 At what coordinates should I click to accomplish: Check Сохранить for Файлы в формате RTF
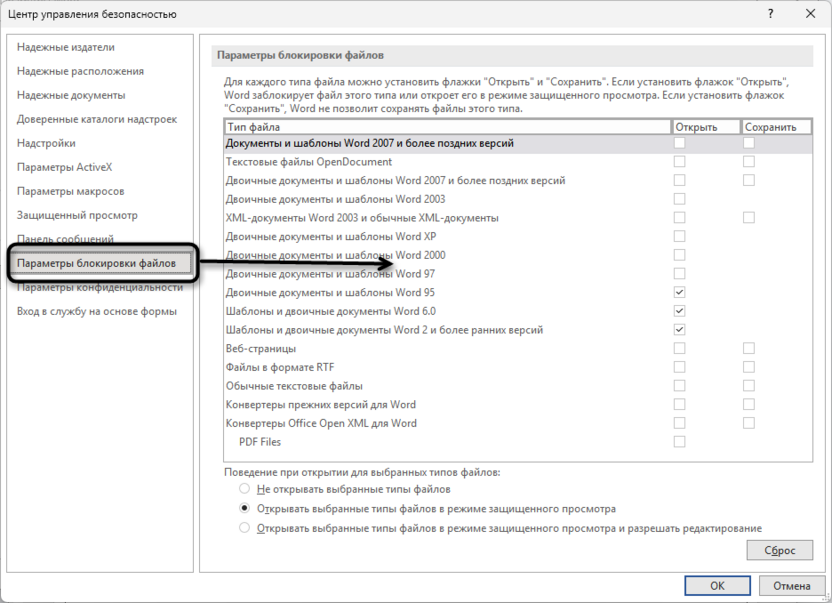(x=749, y=367)
